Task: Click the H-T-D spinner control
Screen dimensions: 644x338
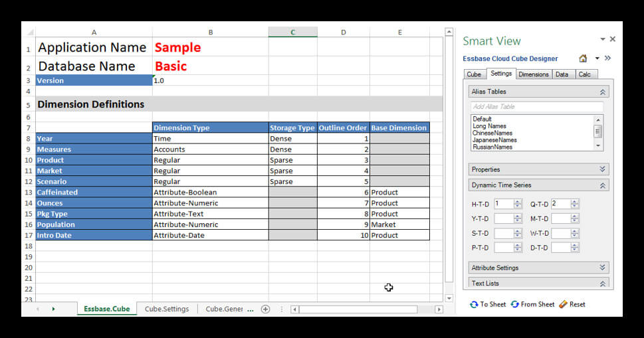Action: (x=518, y=204)
